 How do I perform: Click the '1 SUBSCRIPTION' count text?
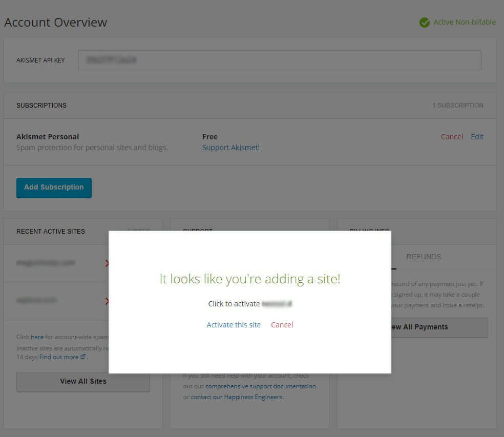(x=458, y=106)
